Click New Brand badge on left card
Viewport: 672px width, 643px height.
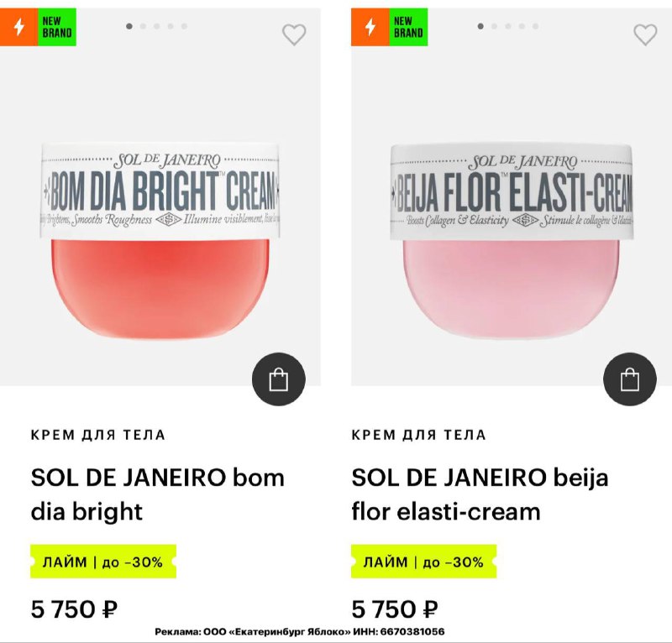(57, 27)
